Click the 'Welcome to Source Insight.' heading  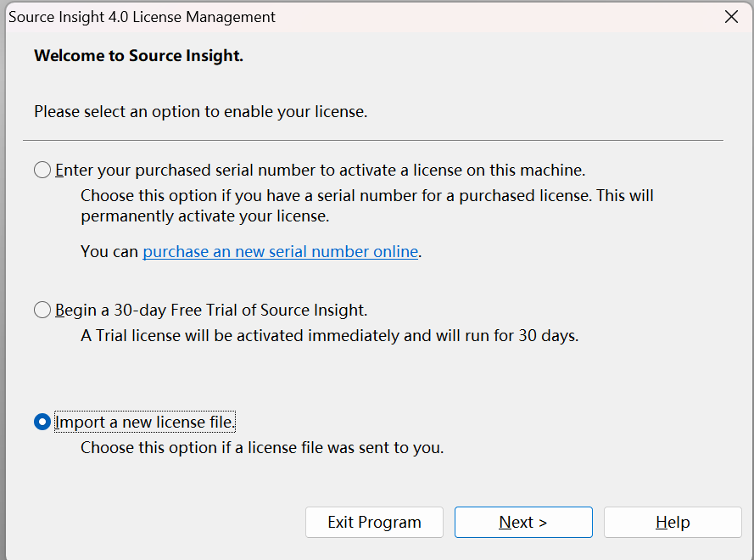tap(138, 56)
